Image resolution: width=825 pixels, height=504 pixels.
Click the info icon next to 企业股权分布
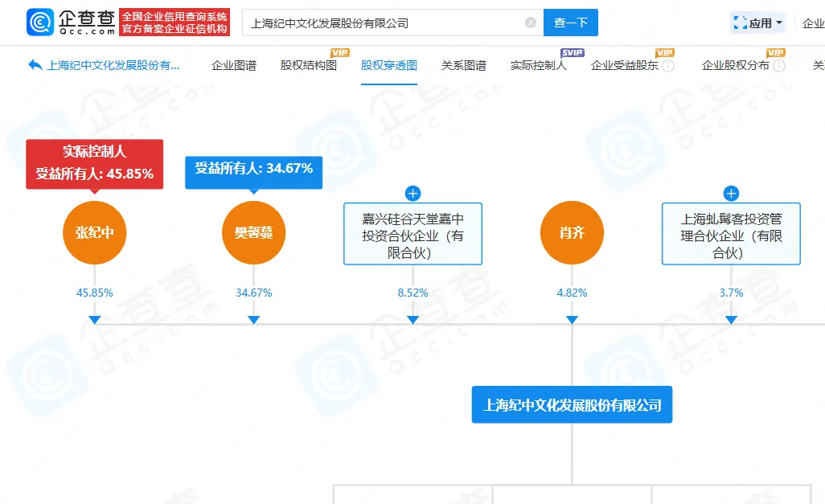[779, 66]
